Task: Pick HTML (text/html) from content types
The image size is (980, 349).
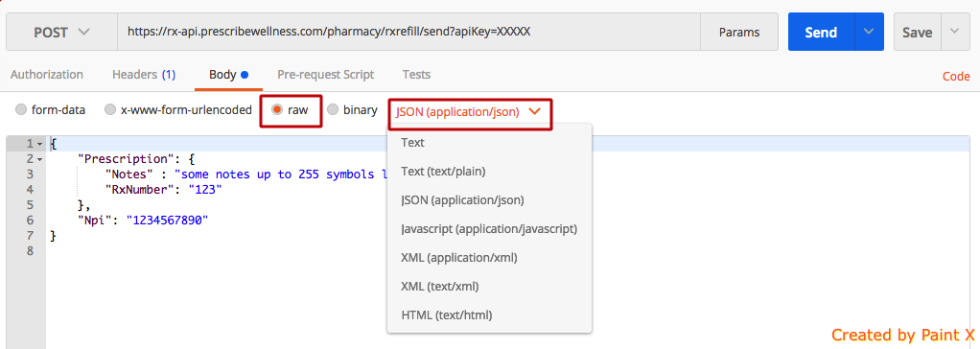Action: pos(446,315)
